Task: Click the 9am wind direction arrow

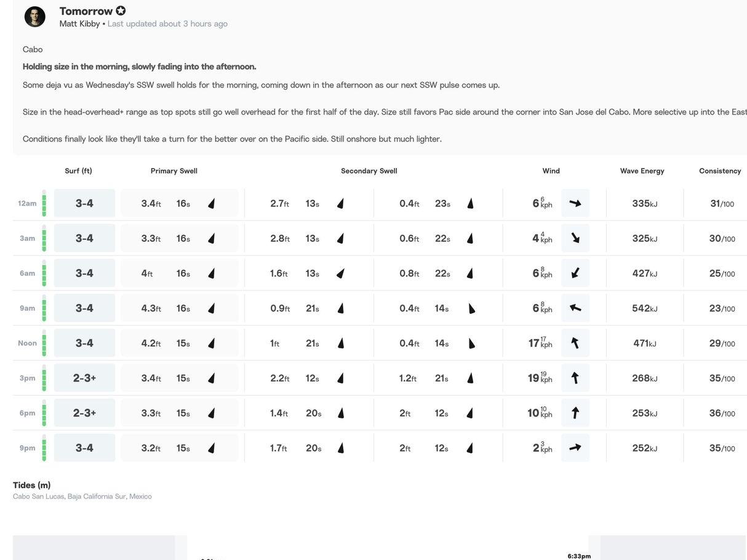Action: tap(575, 308)
